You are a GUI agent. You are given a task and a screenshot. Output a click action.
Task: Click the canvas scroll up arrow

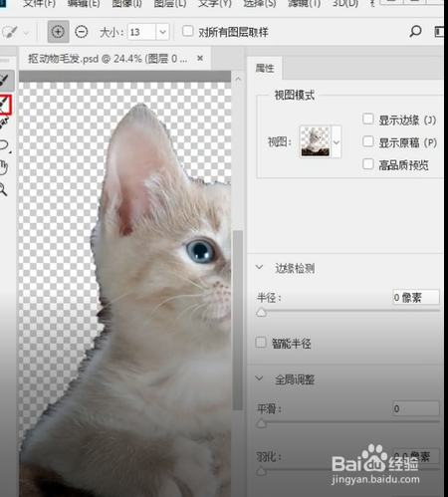pyautogui.click(x=238, y=79)
